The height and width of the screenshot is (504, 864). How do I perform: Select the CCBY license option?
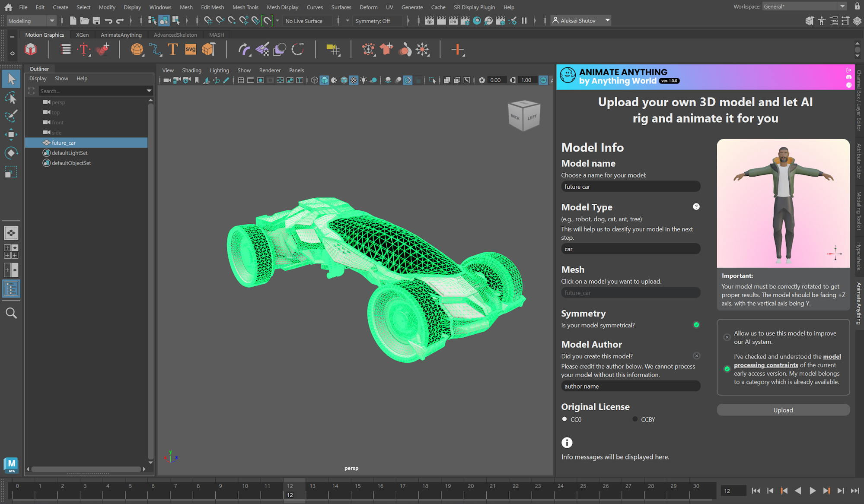(x=635, y=419)
